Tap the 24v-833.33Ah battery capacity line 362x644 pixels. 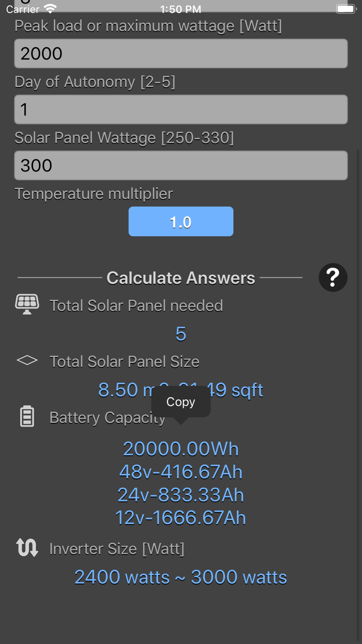(180, 495)
